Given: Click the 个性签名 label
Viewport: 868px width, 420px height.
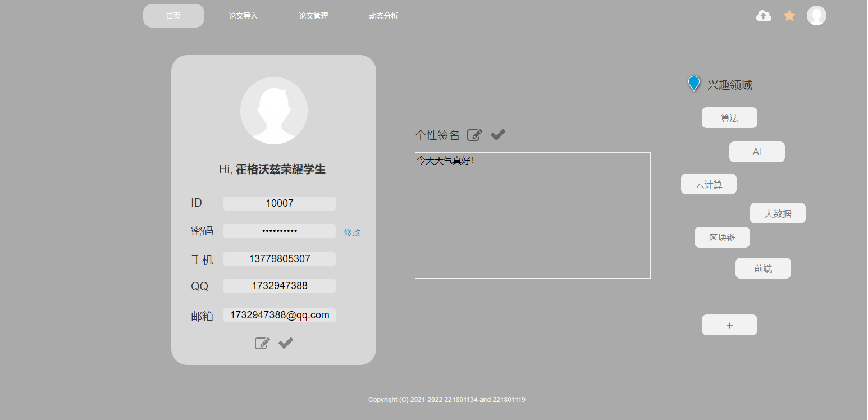Looking at the screenshot, I should pyautogui.click(x=437, y=135).
